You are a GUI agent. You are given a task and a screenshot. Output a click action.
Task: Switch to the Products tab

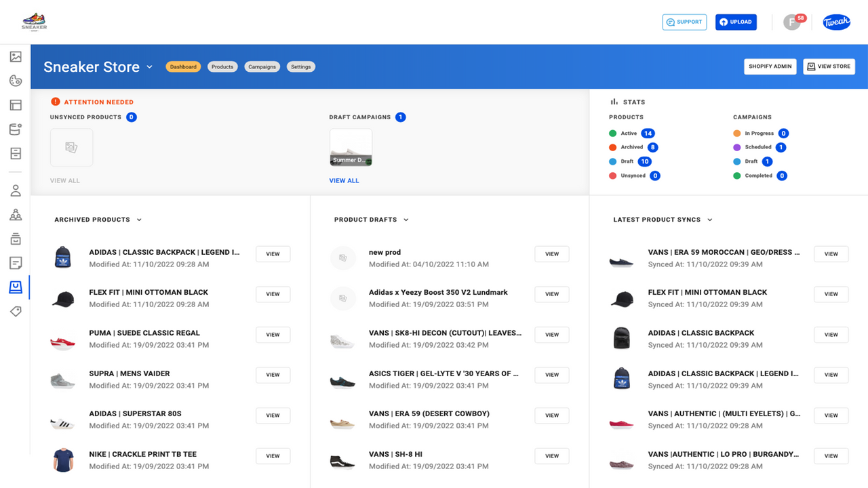click(x=222, y=66)
